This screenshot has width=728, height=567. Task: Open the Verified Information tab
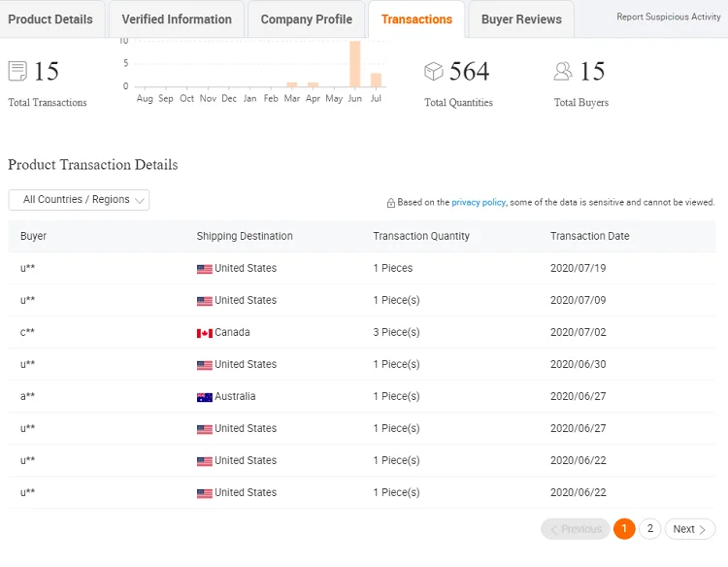click(x=177, y=19)
